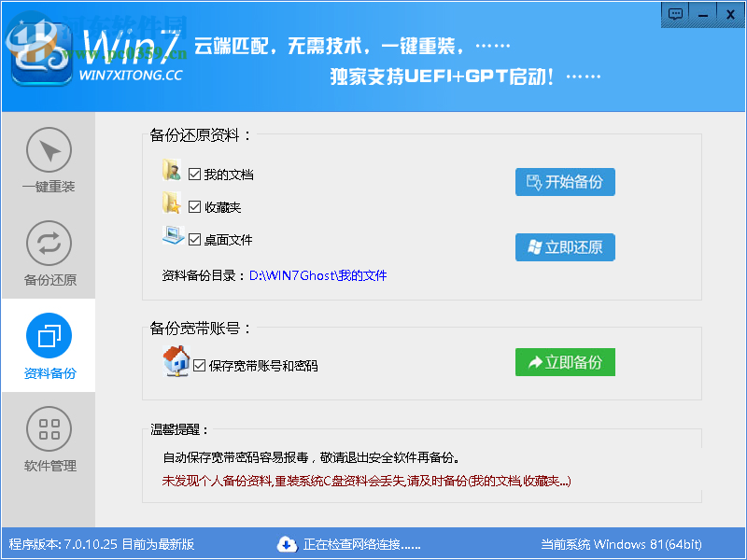747x560 pixels.
Task: Click the green 立即备份 button
Action: [565, 362]
